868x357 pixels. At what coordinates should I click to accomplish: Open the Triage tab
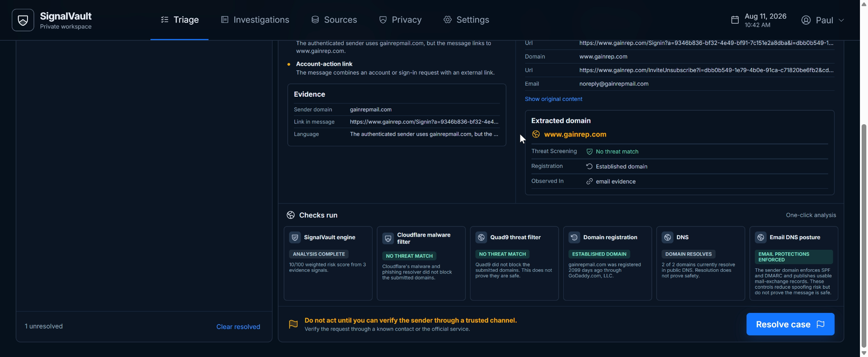point(179,20)
